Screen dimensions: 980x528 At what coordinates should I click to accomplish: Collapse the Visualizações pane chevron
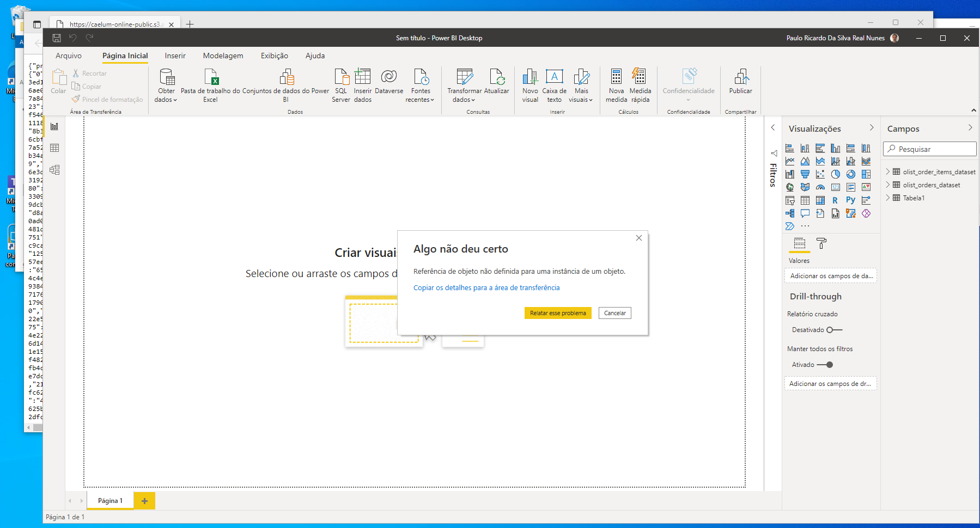click(x=872, y=127)
